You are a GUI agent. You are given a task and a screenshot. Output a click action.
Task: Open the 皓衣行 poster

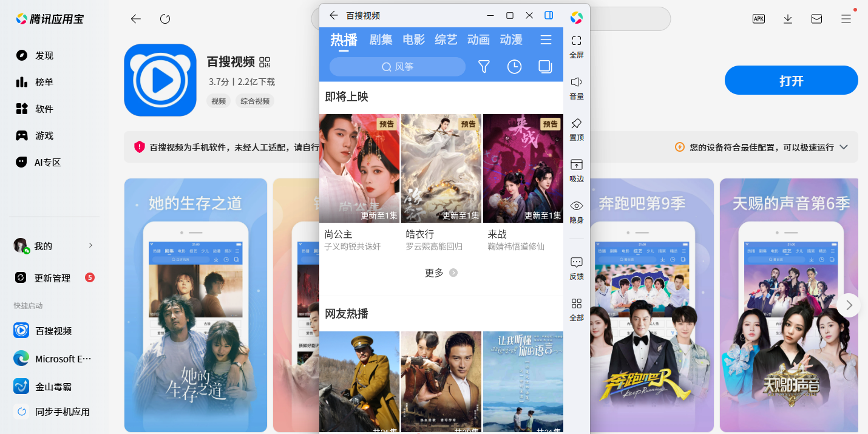tap(441, 168)
